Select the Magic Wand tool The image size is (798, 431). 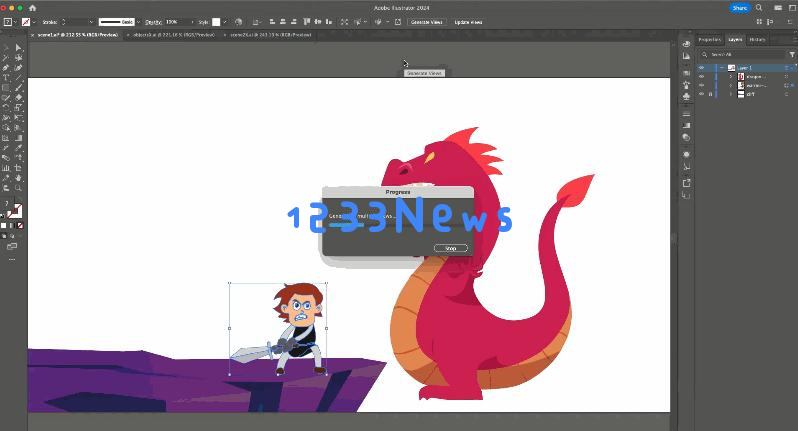[6, 58]
